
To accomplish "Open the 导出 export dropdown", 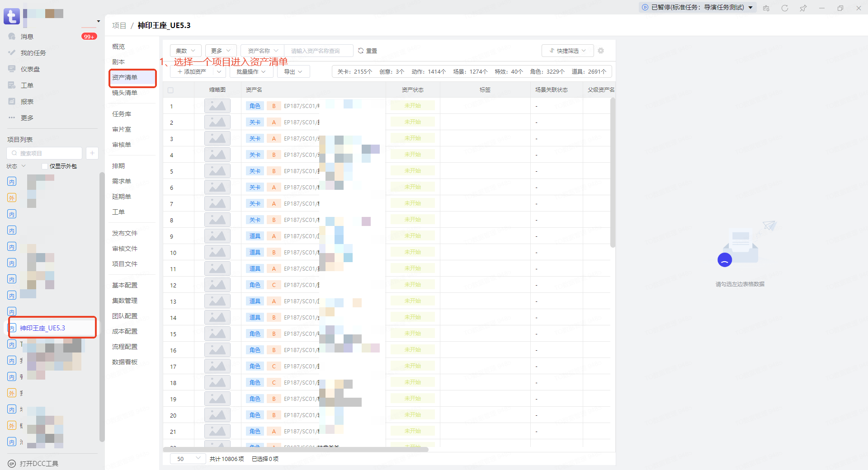I will [293, 71].
